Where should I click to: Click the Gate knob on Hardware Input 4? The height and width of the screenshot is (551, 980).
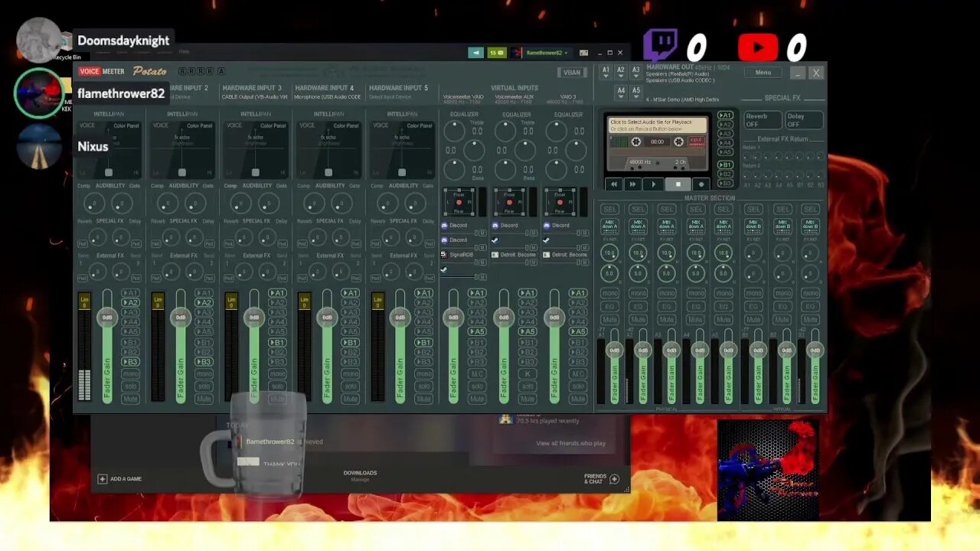pos(341,204)
